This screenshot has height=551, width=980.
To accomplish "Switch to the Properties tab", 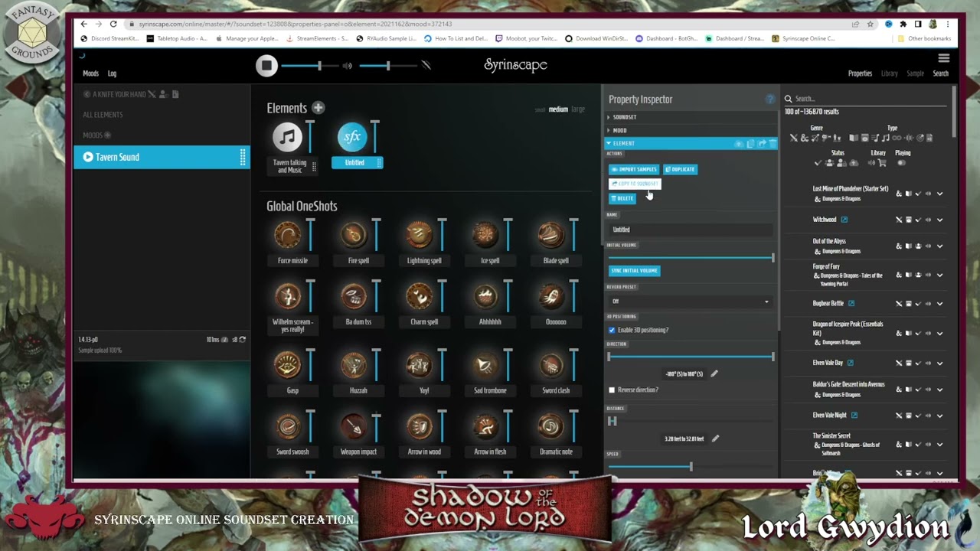I will [x=860, y=73].
